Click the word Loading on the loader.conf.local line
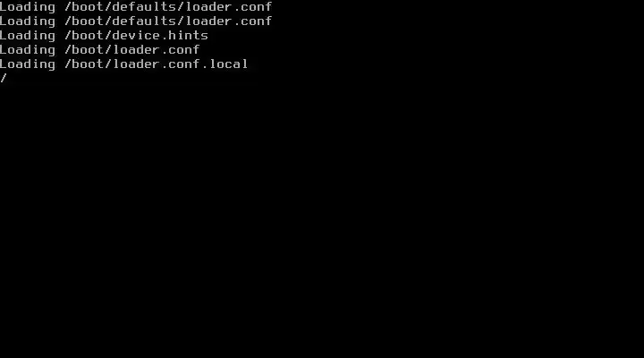 click(x=28, y=65)
